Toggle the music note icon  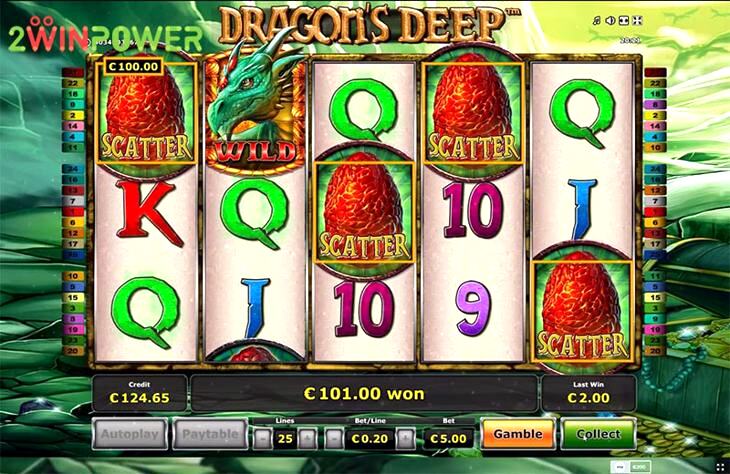pyautogui.click(x=597, y=20)
